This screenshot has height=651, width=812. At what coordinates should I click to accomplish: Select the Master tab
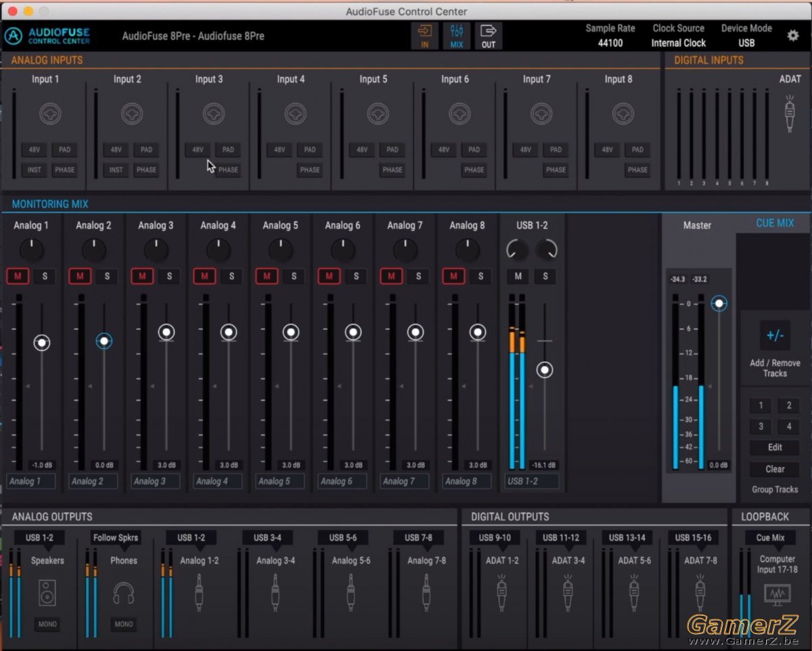coord(697,225)
